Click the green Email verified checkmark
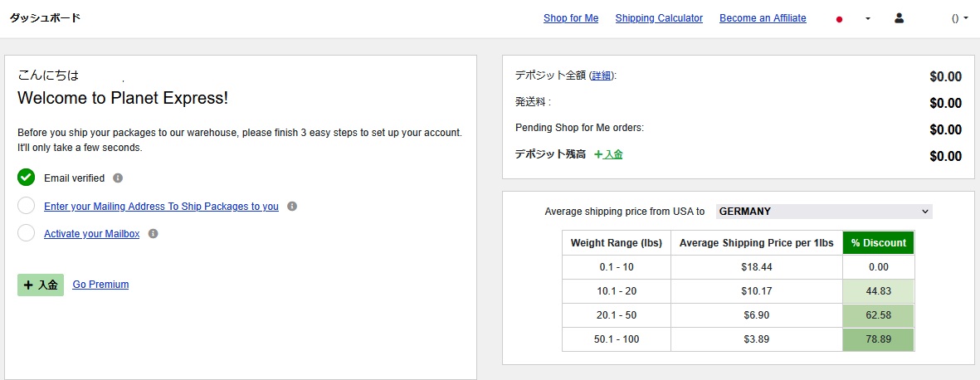 pyautogui.click(x=26, y=178)
